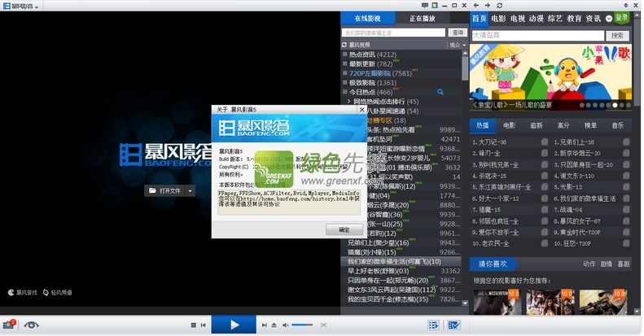
Task: Expand 最新更新 (782) category
Action: tap(345, 63)
